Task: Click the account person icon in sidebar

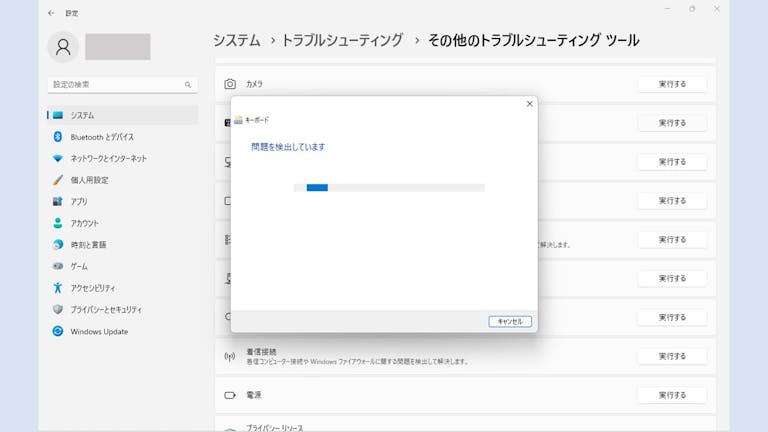Action: pos(58,223)
